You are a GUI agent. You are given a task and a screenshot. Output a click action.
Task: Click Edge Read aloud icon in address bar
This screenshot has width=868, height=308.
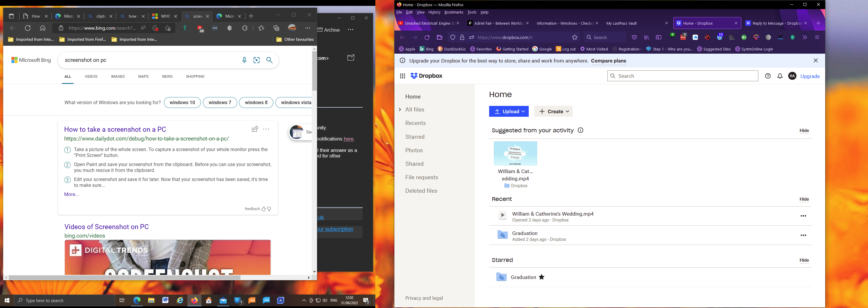(x=143, y=28)
